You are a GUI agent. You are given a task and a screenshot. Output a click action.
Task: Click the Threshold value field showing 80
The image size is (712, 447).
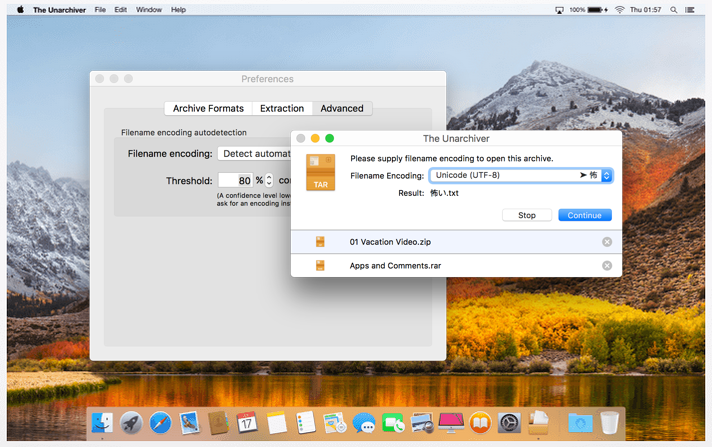[x=235, y=180]
